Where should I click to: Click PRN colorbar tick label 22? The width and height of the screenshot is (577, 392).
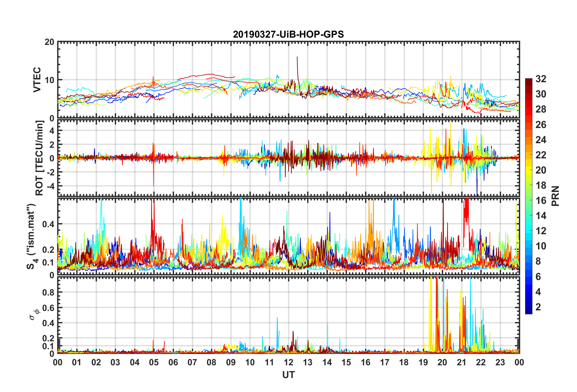point(541,155)
